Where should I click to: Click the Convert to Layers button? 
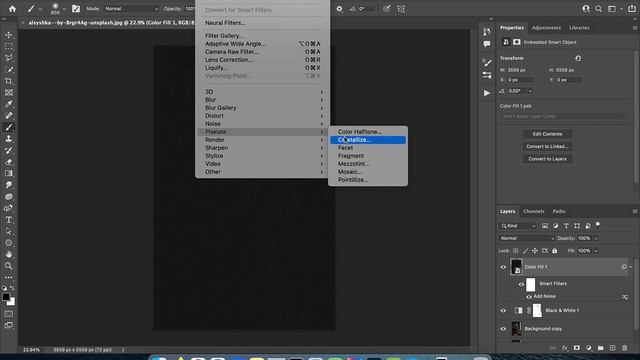click(547, 159)
